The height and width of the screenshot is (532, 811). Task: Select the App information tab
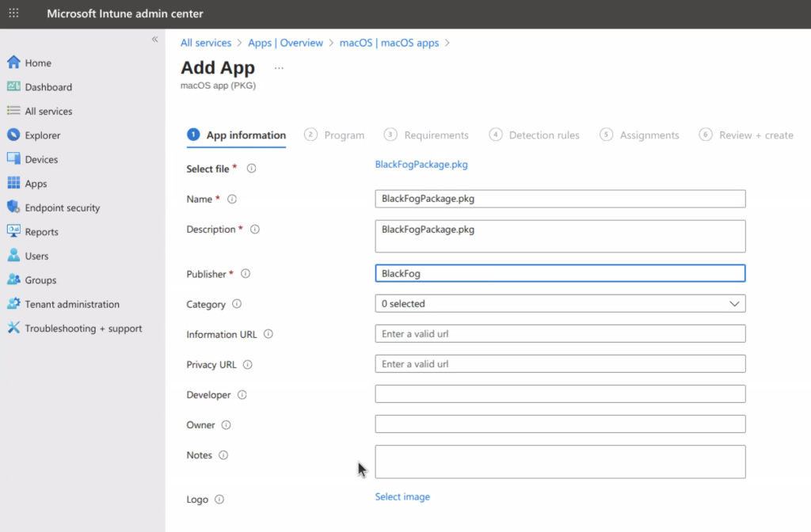click(236, 135)
